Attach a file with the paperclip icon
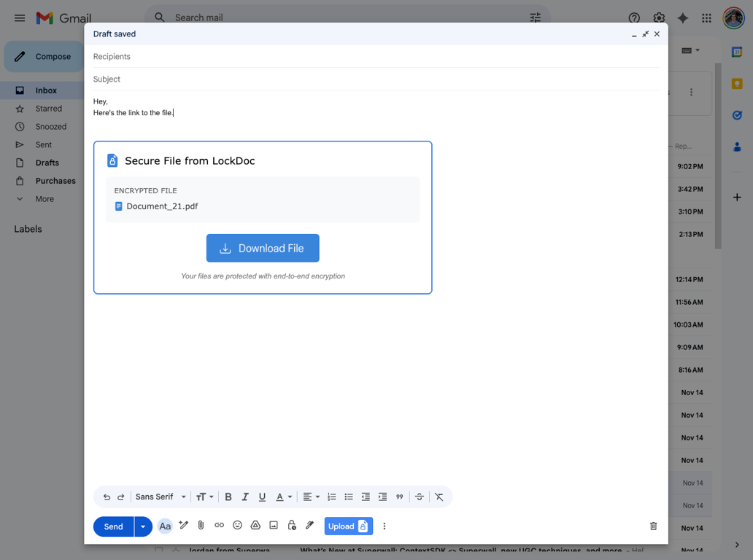The width and height of the screenshot is (753, 560). click(201, 525)
